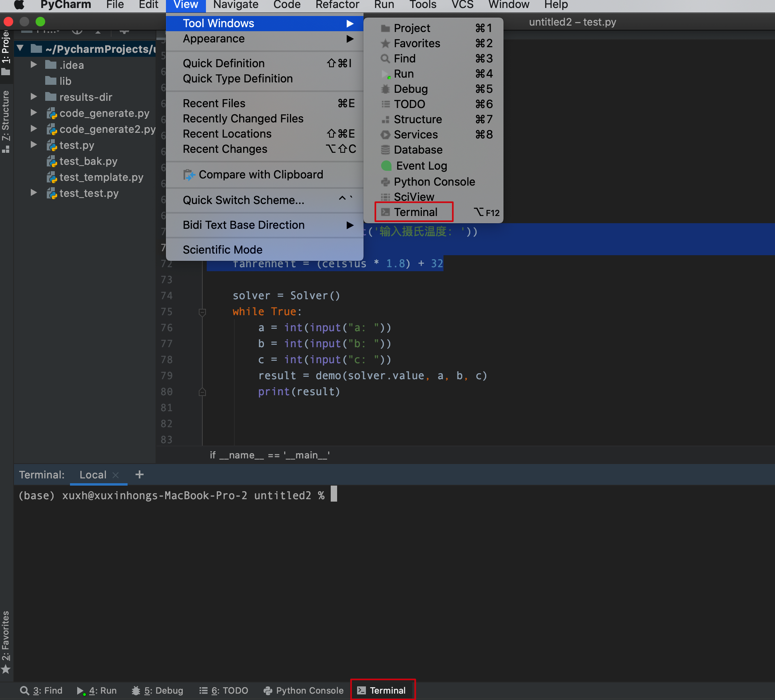775x700 pixels.
Task: Open Python Console from submenu
Action: click(x=433, y=182)
